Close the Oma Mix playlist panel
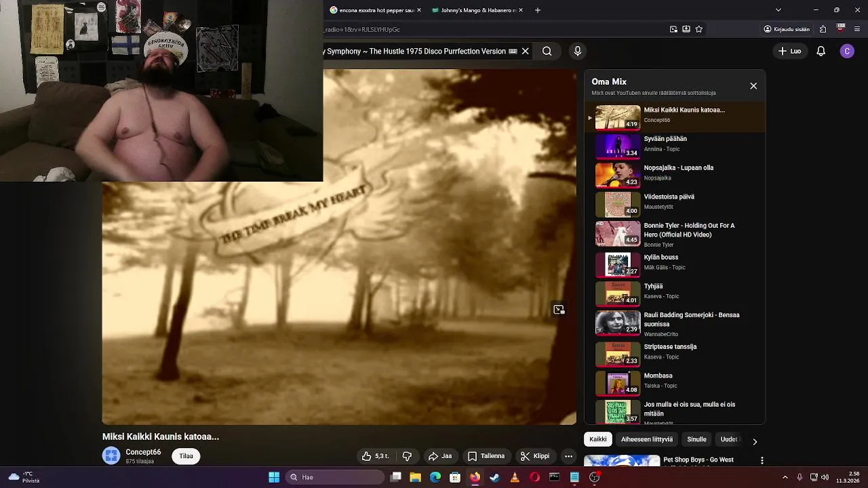Viewport: 868px width, 488px height. click(x=753, y=86)
